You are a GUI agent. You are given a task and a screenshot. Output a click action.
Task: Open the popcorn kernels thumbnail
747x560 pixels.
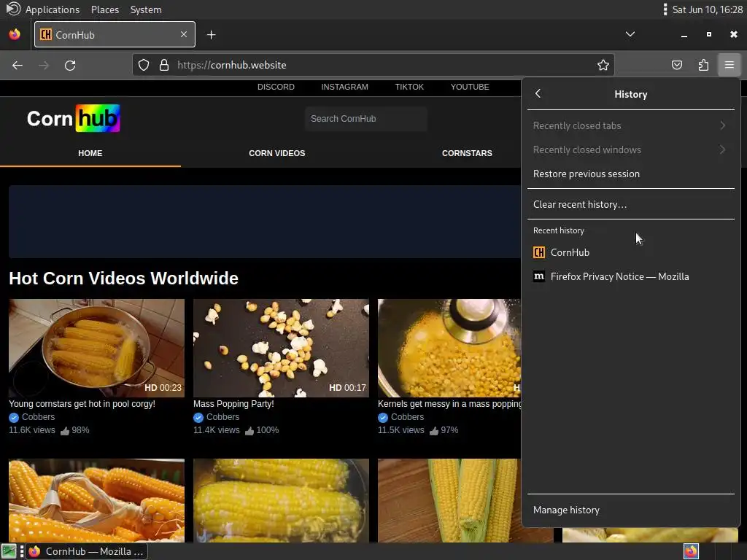(x=281, y=348)
